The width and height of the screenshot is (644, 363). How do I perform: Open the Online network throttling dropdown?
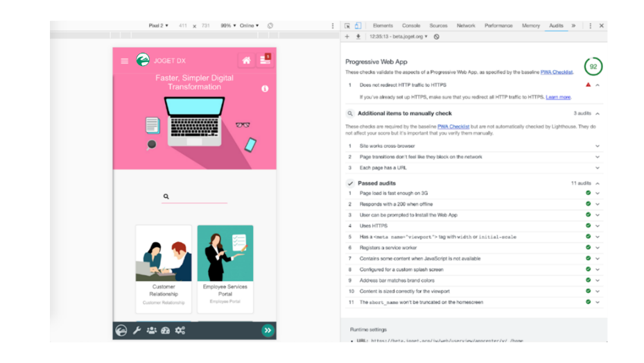tap(249, 26)
